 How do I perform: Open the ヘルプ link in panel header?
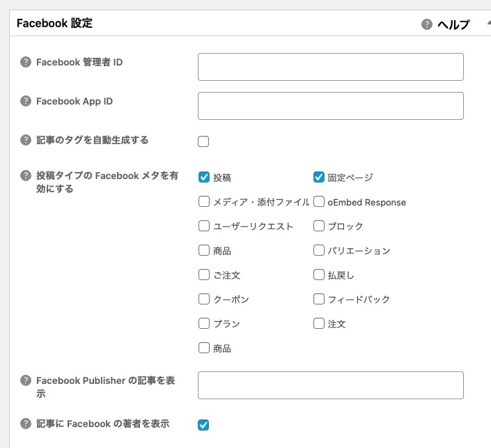click(453, 24)
